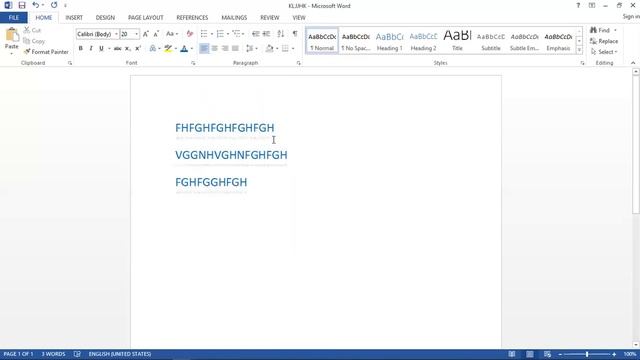Screen dimensions: 640x360
Task: Open the Change Case dropdown
Action: [172, 34]
